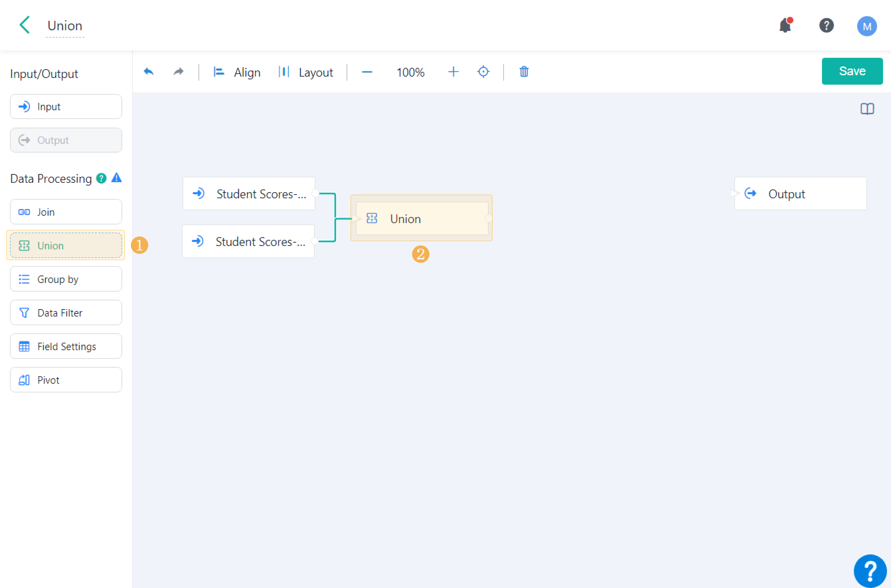Open the help question mark in header
This screenshot has height=588, width=891.
(x=826, y=26)
